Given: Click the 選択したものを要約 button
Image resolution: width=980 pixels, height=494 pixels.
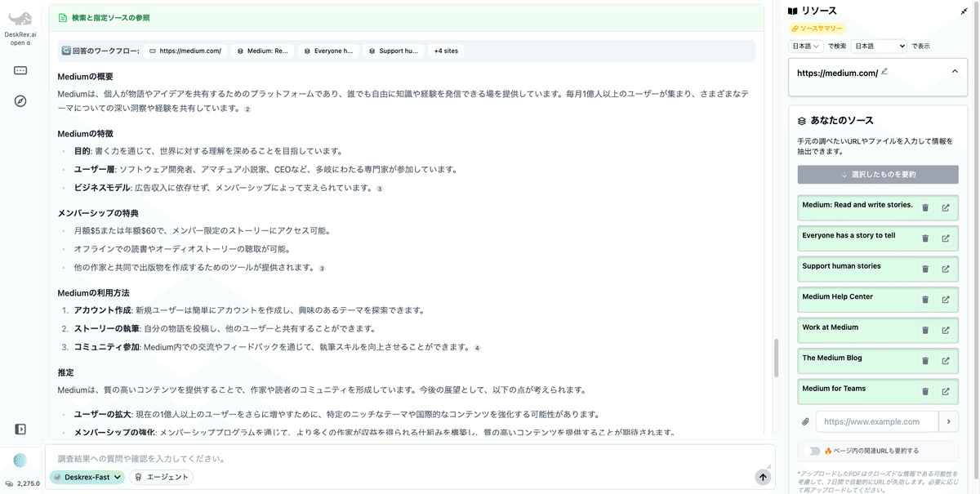Looking at the screenshot, I should pos(878,175).
